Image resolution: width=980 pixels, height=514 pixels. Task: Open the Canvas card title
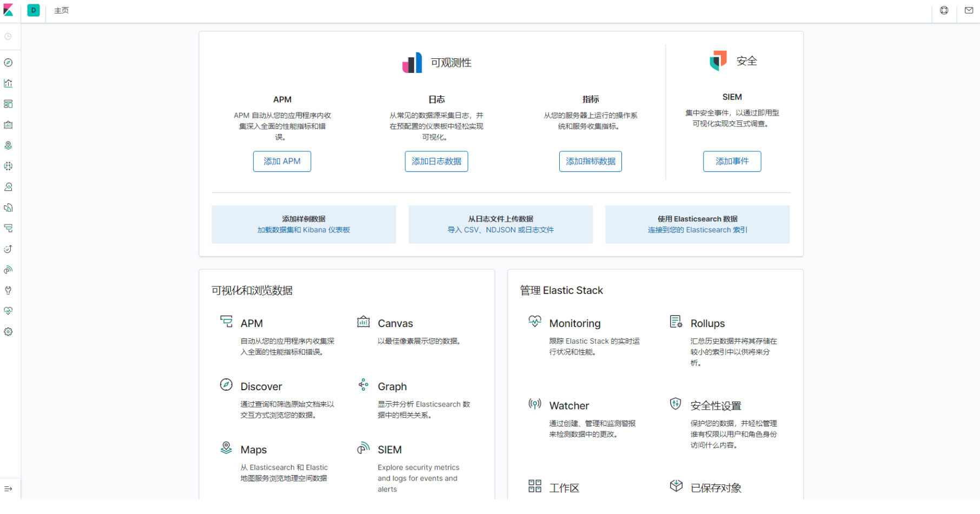pyautogui.click(x=395, y=323)
